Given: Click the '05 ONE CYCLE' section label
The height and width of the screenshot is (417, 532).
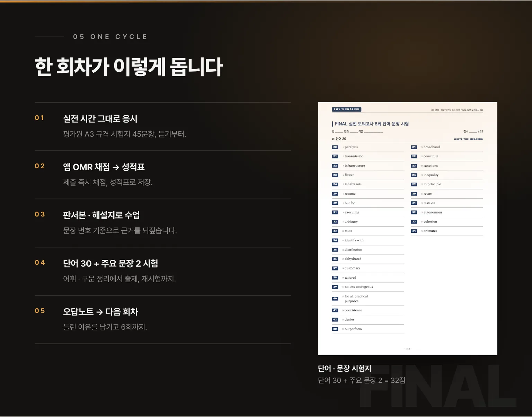Looking at the screenshot, I should (x=110, y=37).
